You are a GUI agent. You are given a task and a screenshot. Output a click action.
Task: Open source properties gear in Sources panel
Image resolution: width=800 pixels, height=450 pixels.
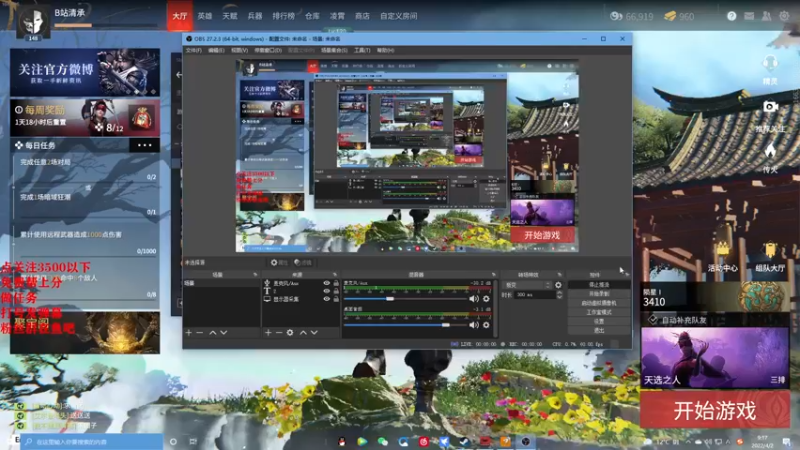[290, 333]
